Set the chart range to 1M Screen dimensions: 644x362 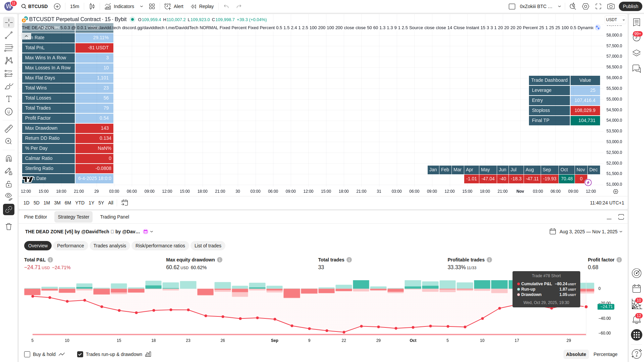pos(47,203)
